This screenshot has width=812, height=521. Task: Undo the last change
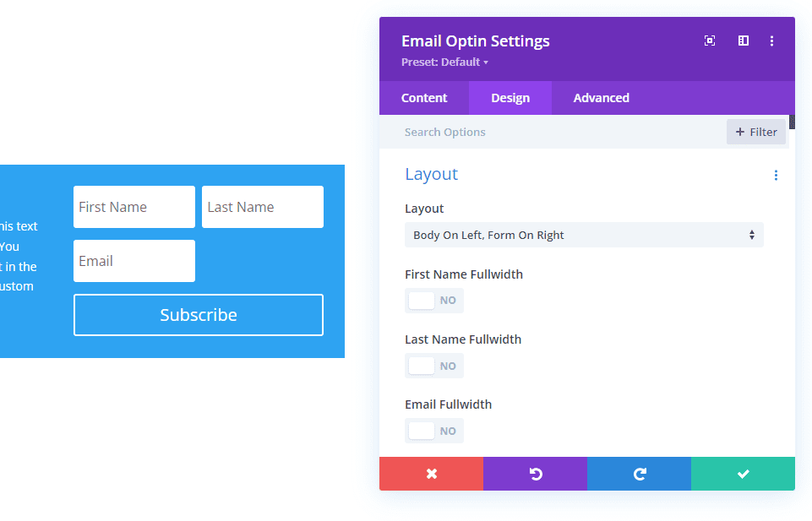[535, 474]
